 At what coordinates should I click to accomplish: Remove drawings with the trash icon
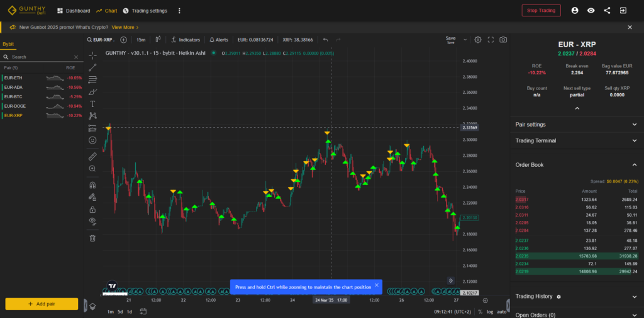click(x=93, y=238)
